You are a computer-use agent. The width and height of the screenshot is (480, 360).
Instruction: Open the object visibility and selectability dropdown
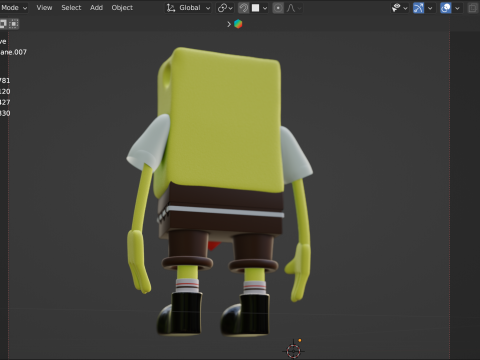click(399, 8)
